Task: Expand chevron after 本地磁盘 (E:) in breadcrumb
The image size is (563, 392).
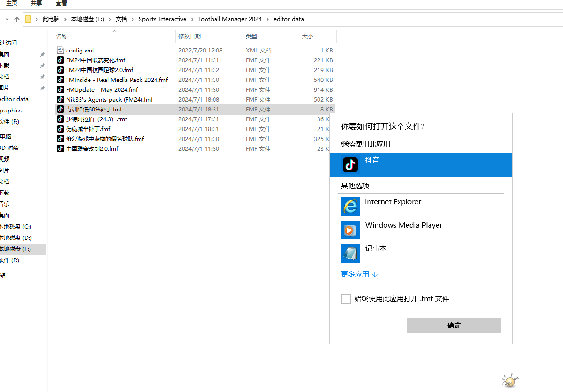Action: (110, 19)
